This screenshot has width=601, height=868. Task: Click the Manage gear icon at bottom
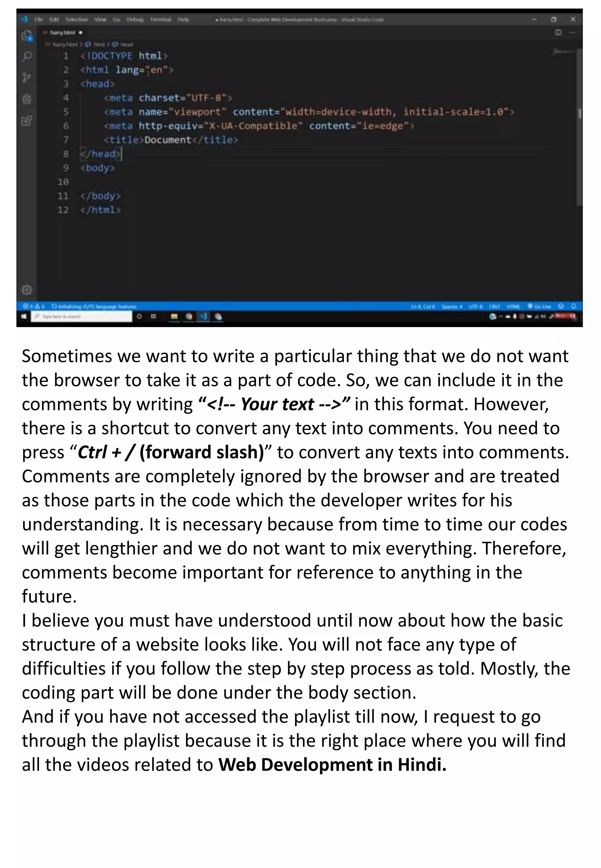click(26, 290)
